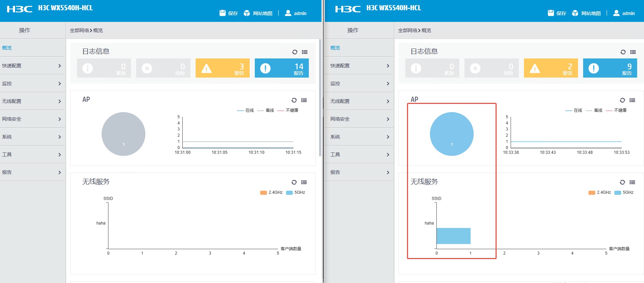The height and width of the screenshot is (283, 644).
Task: Open the AP list icon in the left window
Action: [304, 100]
